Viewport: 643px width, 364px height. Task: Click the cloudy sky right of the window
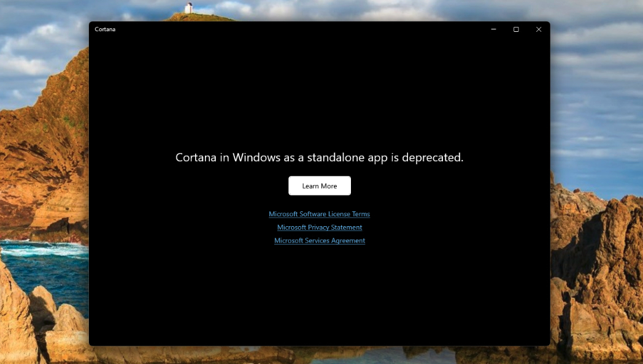click(595, 92)
